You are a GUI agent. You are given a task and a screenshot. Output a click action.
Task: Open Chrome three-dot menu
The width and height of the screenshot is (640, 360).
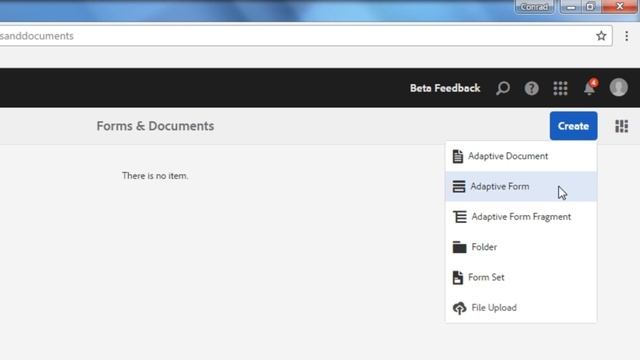[x=626, y=36]
